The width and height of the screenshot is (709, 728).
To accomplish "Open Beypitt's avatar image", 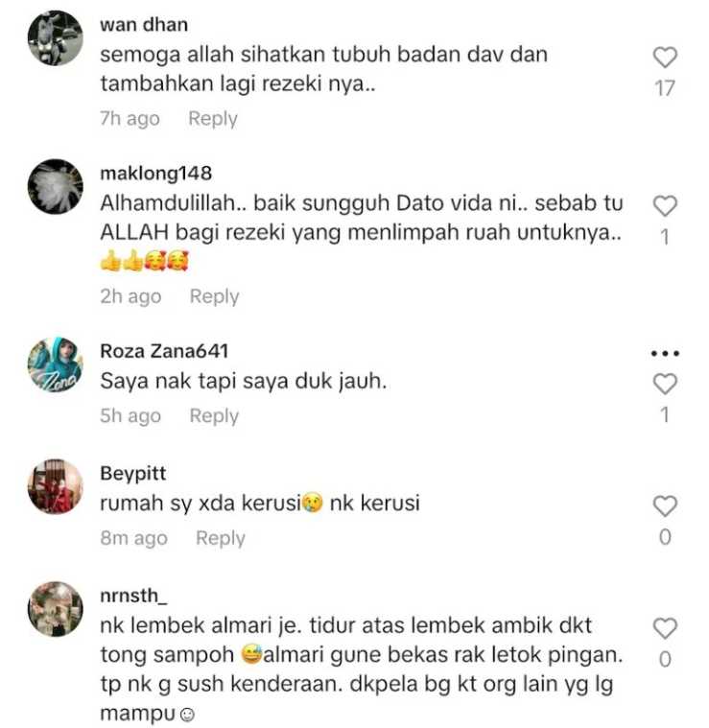I will click(56, 486).
